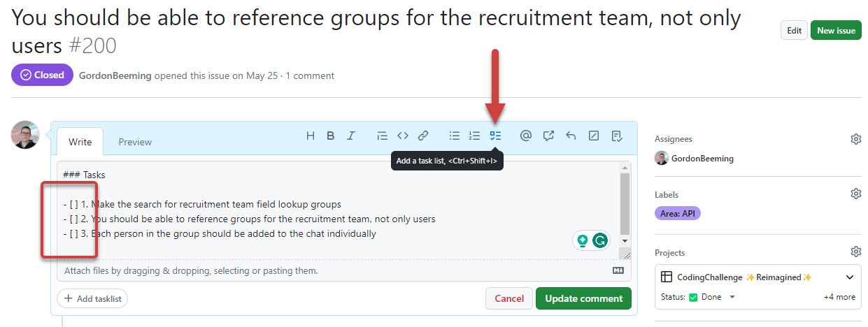Cancel the comment edit

click(x=509, y=298)
